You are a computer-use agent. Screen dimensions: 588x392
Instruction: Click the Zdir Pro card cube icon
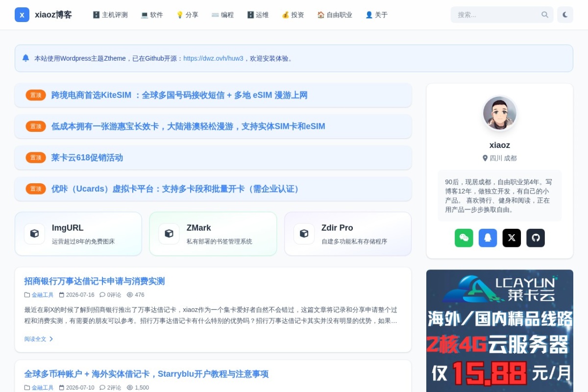[304, 234]
